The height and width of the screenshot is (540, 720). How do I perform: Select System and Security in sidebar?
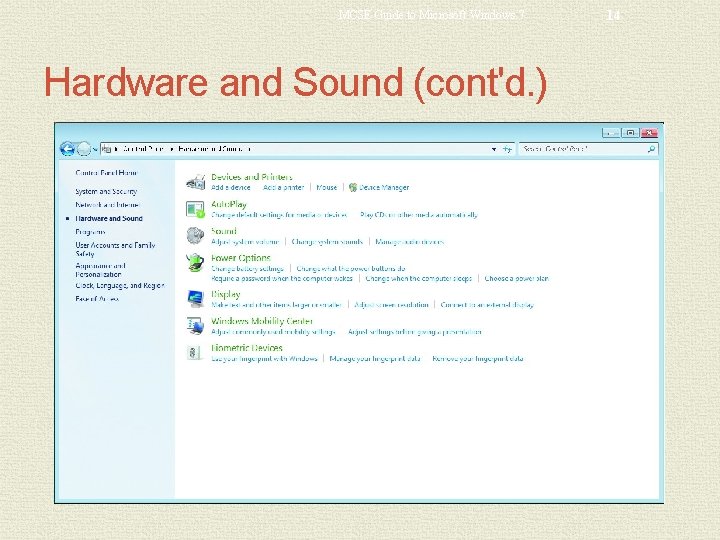click(x=106, y=191)
